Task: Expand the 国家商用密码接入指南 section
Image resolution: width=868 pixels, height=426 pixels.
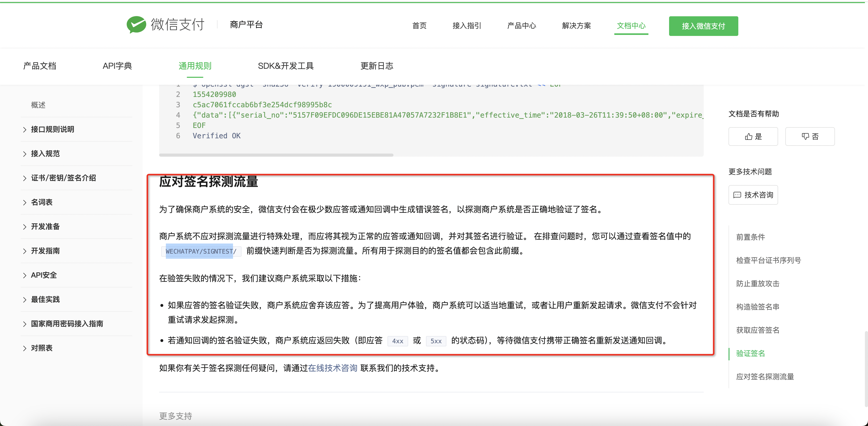Action: [67, 324]
